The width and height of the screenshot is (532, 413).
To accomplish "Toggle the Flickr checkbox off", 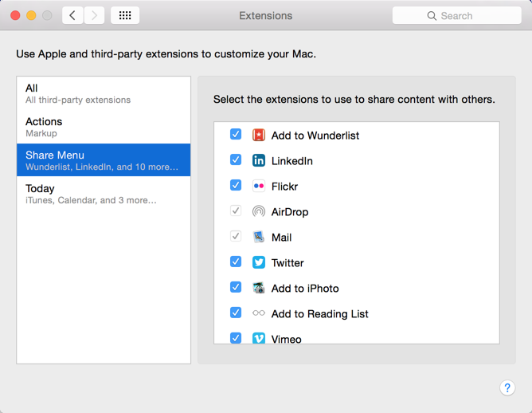I will point(236,186).
